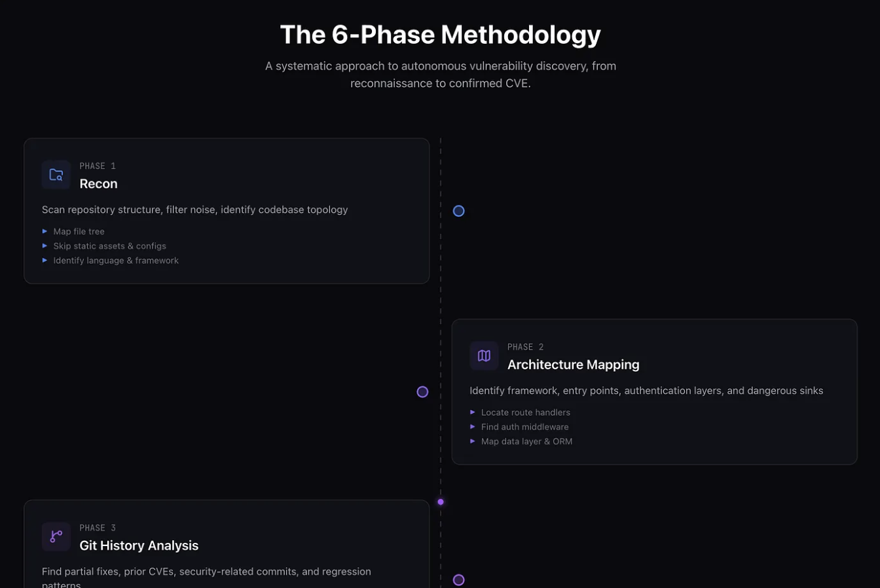Open the Architecture Mapping heading
880x588 pixels.
[573, 364]
